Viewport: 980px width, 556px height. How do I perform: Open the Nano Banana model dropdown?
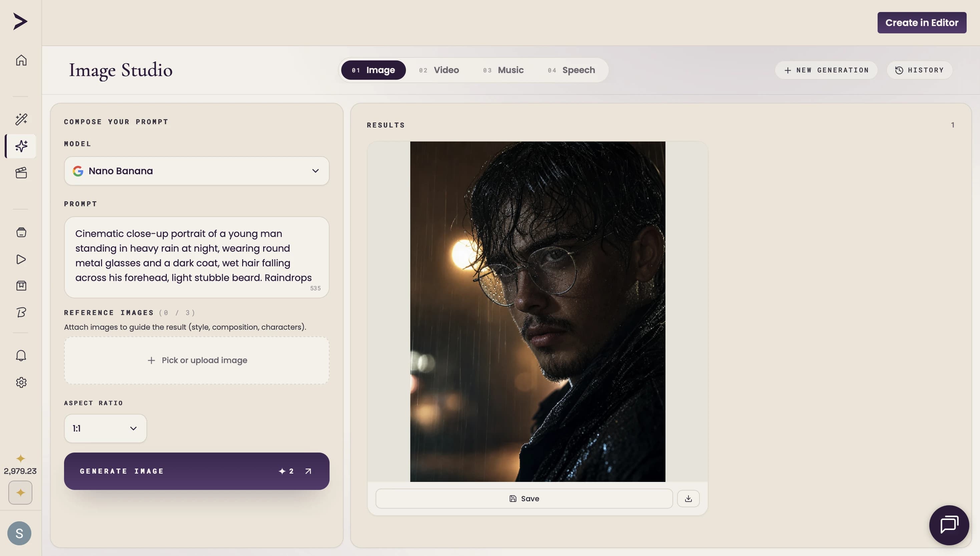click(x=196, y=171)
